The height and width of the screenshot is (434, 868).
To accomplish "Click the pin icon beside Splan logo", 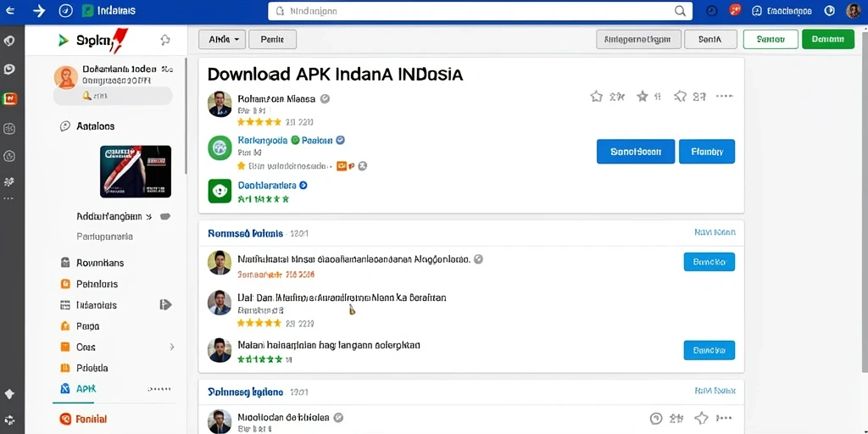I will (165, 40).
